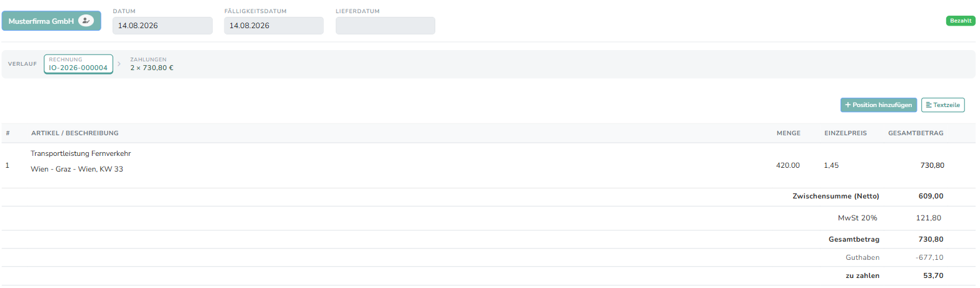The image size is (980, 288).
Task: Click the contact icon beside Musterfirma GmbH
Action: pyautogui.click(x=86, y=21)
